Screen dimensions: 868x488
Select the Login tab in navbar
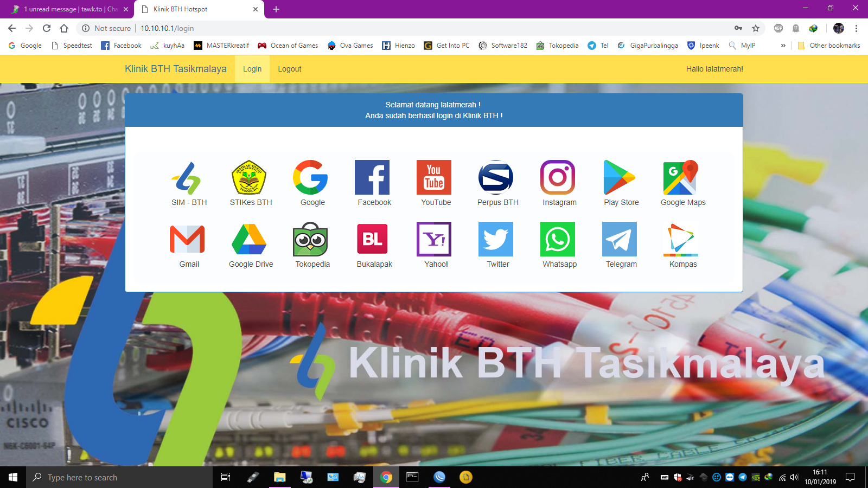pyautogui.click(x=252, y=69)
